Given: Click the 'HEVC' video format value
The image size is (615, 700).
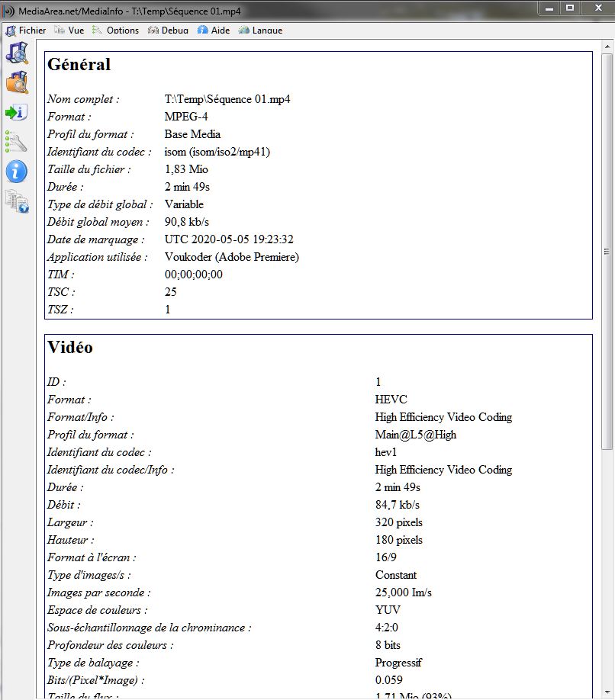Looking at the screenshot, I should pyautogui.click(x=391, y=399).
